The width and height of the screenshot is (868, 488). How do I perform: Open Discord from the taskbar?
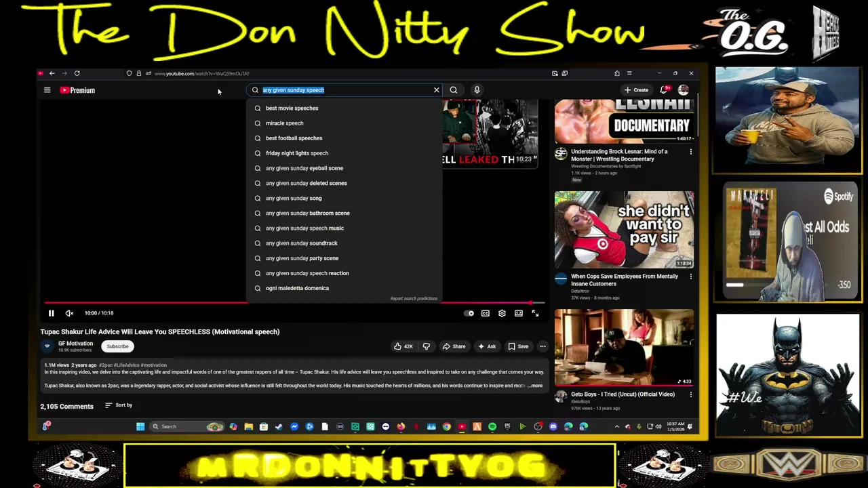(553, 426)
